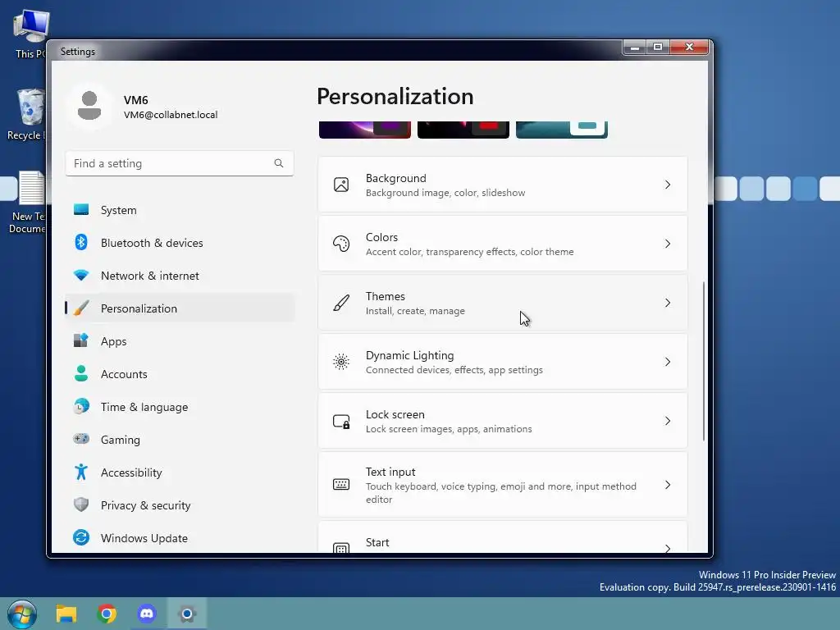This screenshot has width=840, height=630.
Task: Click the Text input keyboard icon
Action: coord(341,485)
